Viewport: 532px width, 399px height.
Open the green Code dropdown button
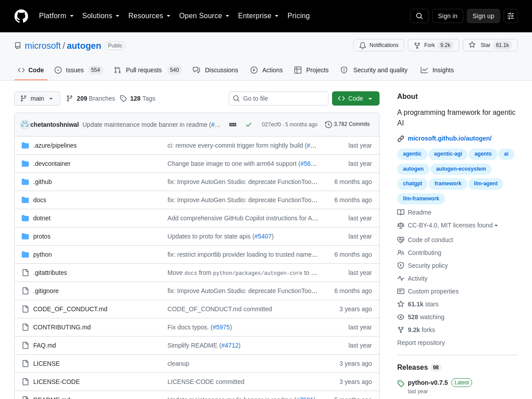[x=356, y=98]
